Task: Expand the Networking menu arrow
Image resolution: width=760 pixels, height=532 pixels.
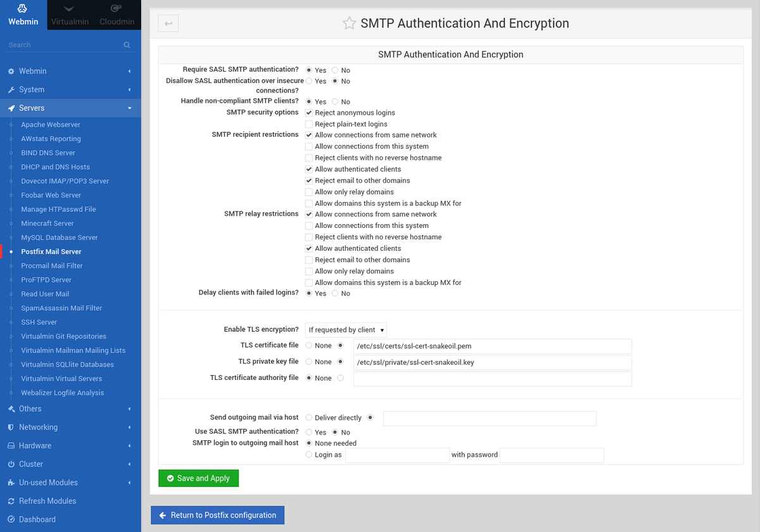Action: 129,427
